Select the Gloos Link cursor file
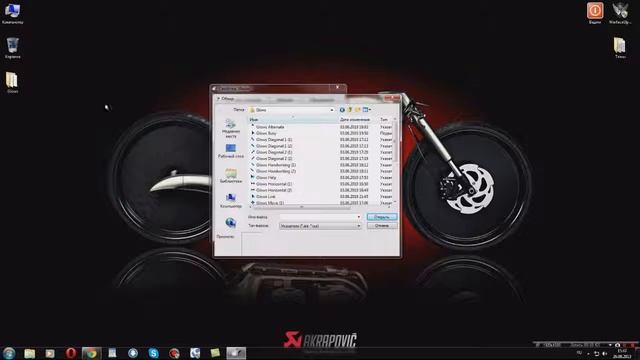640x360 pixels. pyautogui.click(x=265, y=196)
